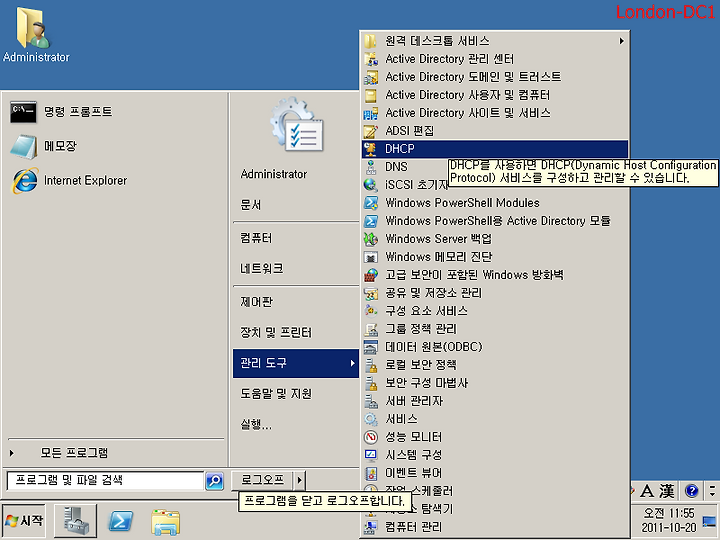Click the user account picture with gear
The height and width of the screenshot is (540, 720).
[x=296, y=124]
